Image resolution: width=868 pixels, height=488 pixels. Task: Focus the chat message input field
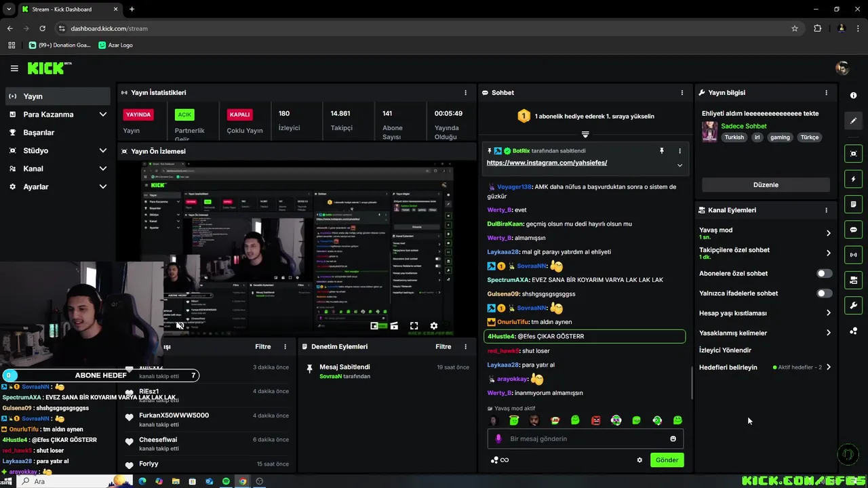585,439
